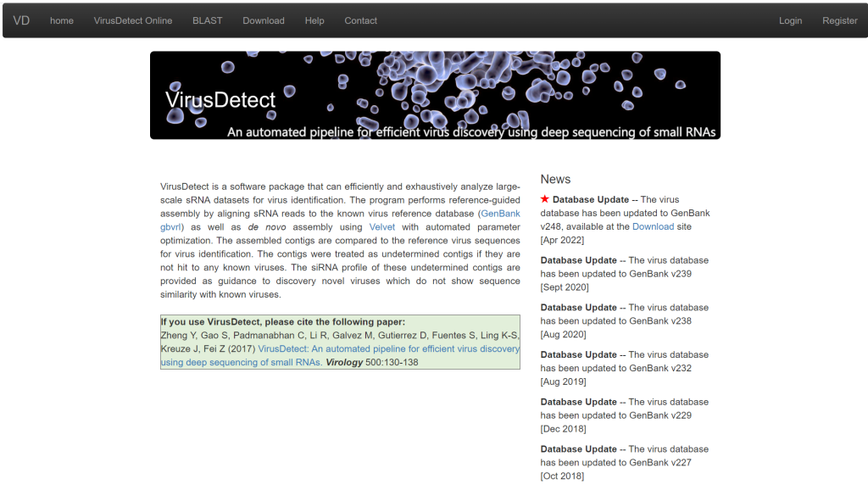Open VirusDetect Online in navbar
Screen dimensions: 868x490
click(133, 20)
